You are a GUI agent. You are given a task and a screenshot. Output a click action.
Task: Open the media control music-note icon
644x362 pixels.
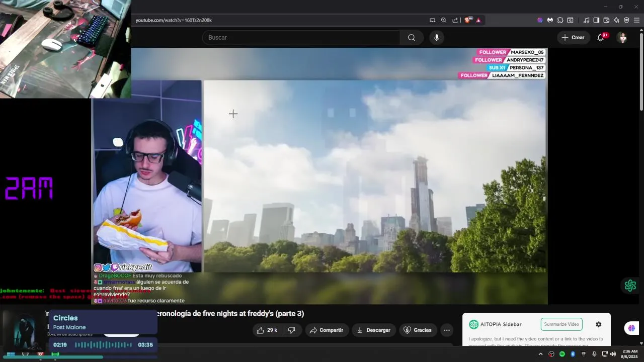586,20
